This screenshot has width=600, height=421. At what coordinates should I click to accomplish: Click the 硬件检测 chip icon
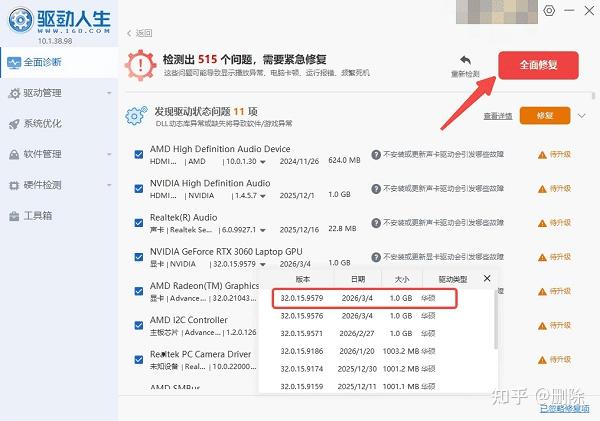pos(14,186)
